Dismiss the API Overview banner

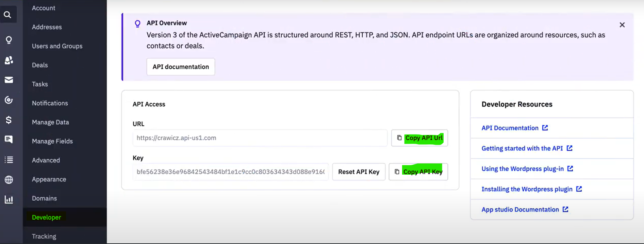[x=622, y=25]
